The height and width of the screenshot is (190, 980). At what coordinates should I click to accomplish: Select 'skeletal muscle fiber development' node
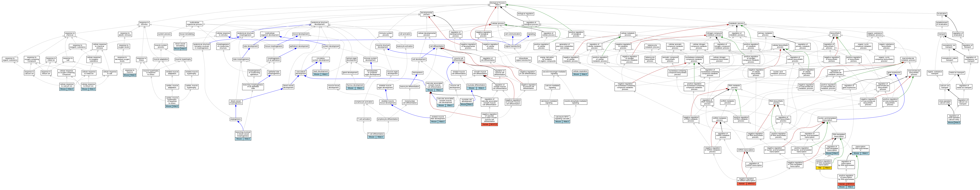(x=438, y=119)
